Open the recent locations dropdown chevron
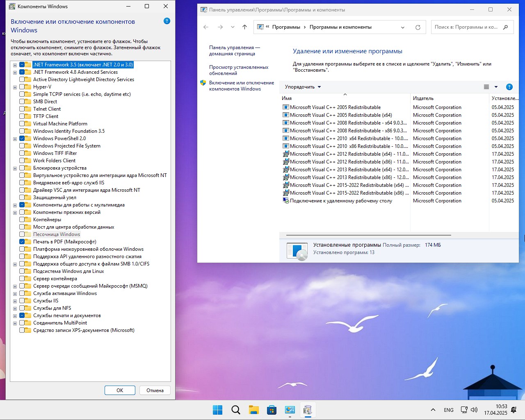Screen dimensions: 525x420 click(233, 27)
